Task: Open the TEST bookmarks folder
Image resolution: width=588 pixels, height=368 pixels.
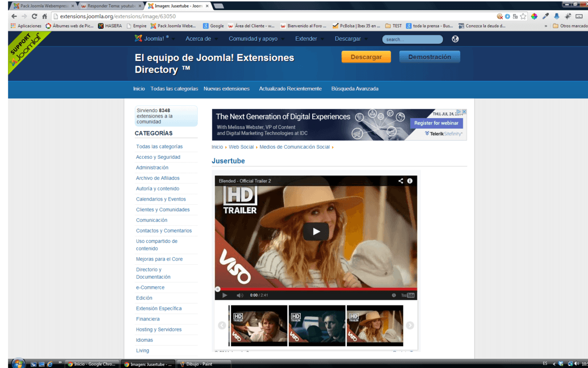Action: (x=394, y=26)
